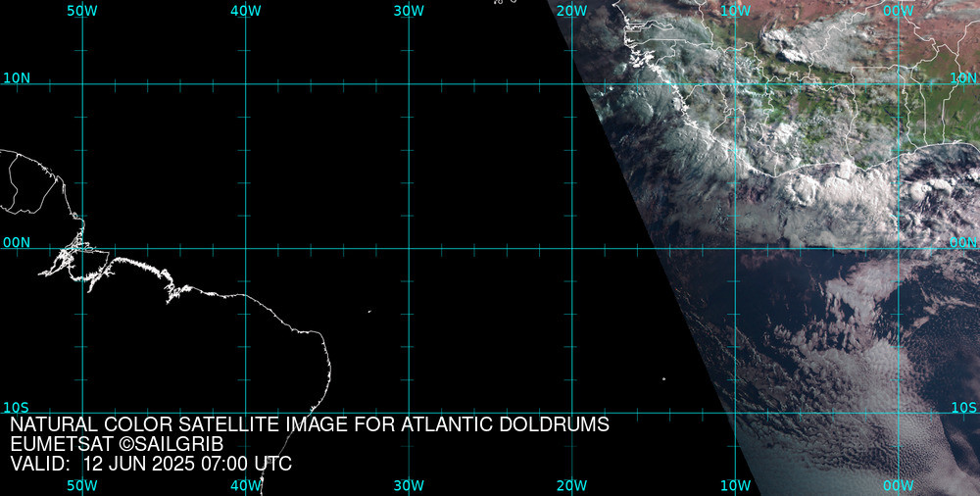Click the left 10N latitude label

17,78
